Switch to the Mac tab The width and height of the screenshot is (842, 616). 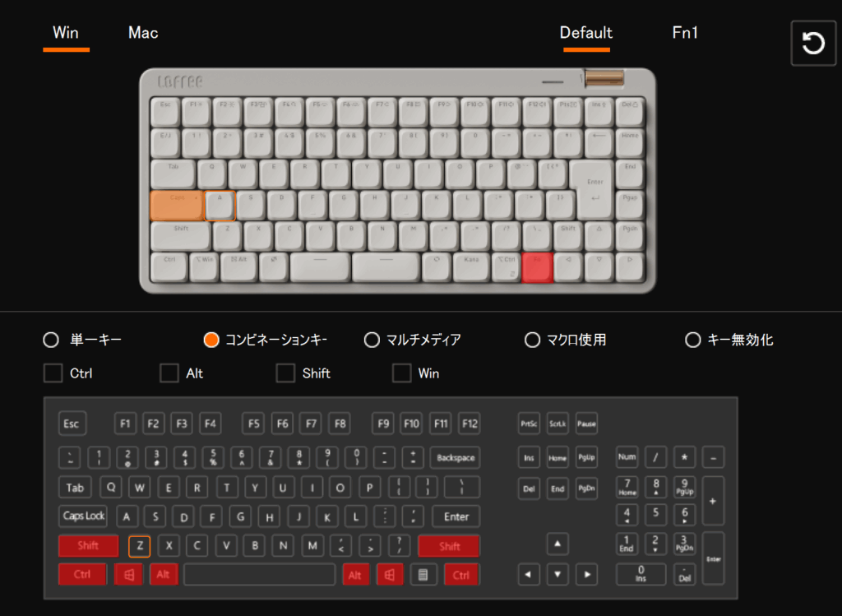143,33
